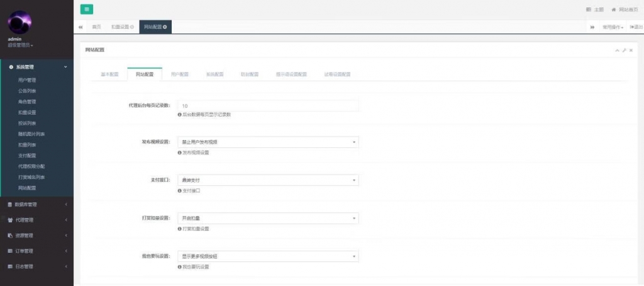This screenshot has width=644, height=286.
Task: Close the 网站配置 tab via its x icon
Action: pyautogui.click(x=165, y=27)
